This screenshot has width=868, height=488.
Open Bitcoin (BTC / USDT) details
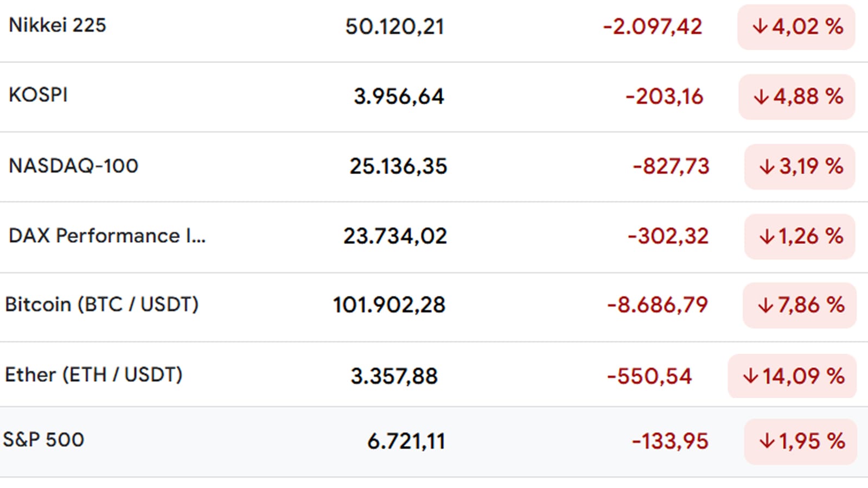coord(101,305)
